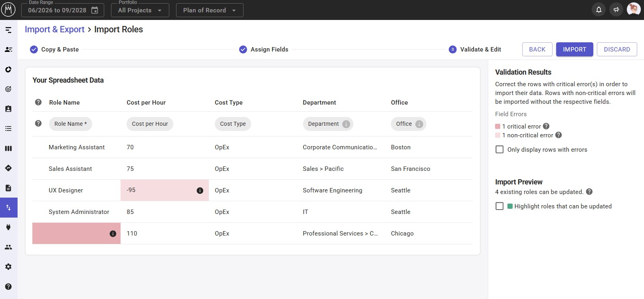Viewport: 644px width, 299px height.
Task: Click the info icon in empty Role Name cell
Action: click(113, 234)
